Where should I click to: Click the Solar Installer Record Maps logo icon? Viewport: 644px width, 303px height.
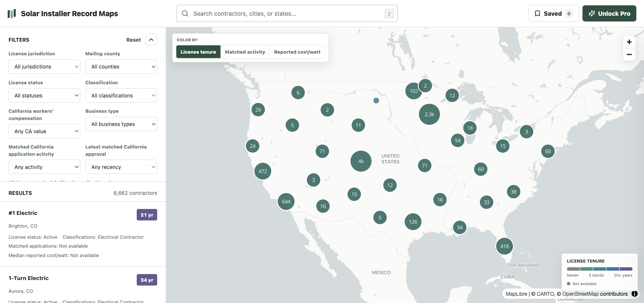(x=12, y=14)
